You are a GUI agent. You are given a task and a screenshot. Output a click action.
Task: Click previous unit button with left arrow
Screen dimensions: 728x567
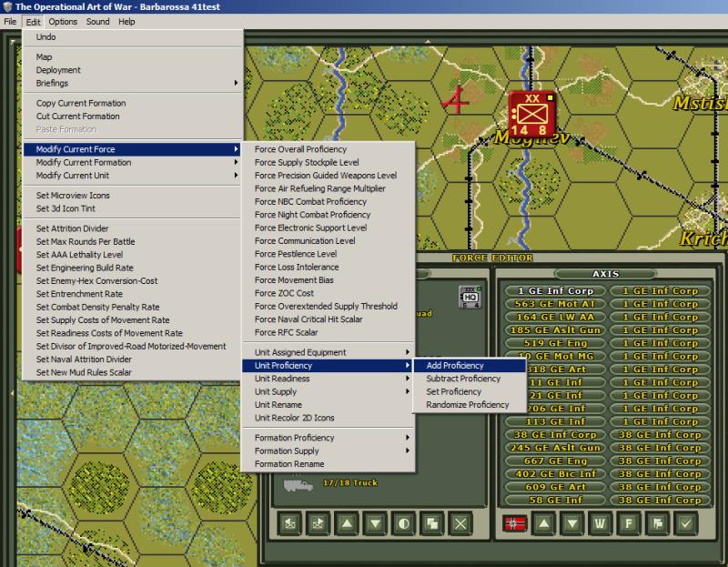point(289,523)
